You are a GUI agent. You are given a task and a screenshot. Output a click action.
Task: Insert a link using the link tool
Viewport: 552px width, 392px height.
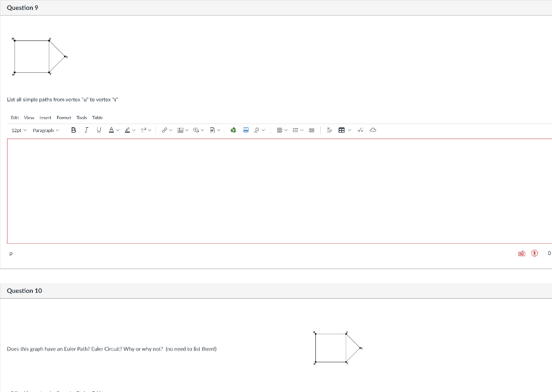point(163,130)
